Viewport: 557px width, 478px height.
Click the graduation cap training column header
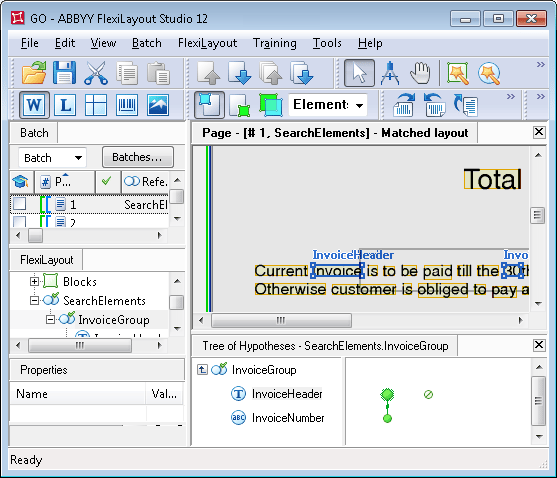click(21, 182)
